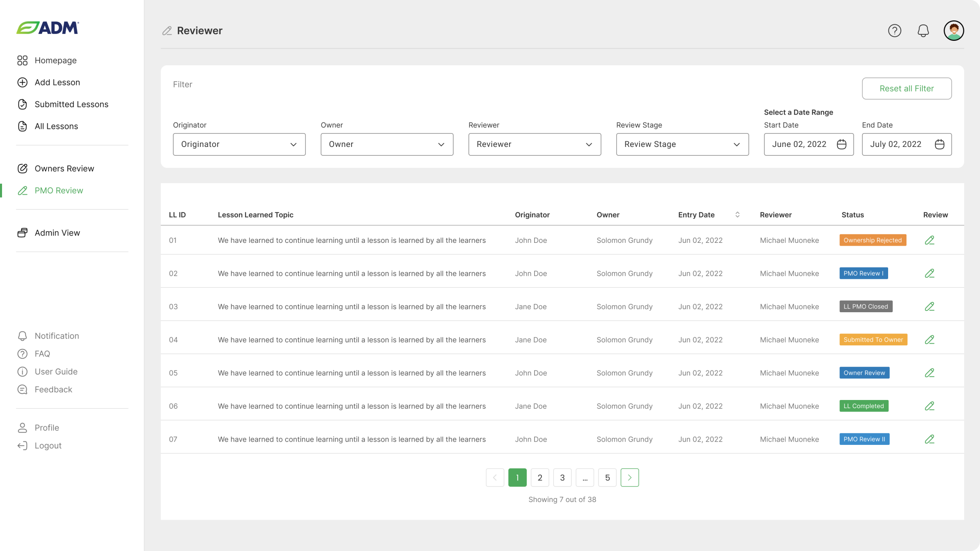Select Submitted Lessons in sidebar
Viewport: 980px width, 551px height.
point(71,104)
